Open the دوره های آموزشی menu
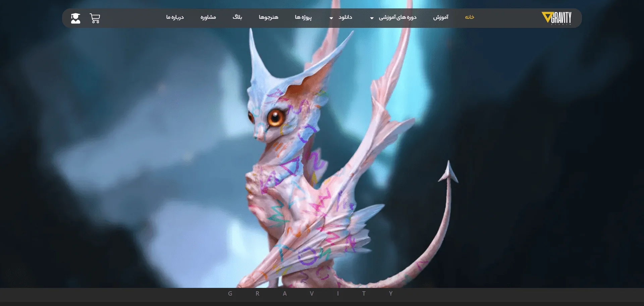644x306 pixels. 397,17
